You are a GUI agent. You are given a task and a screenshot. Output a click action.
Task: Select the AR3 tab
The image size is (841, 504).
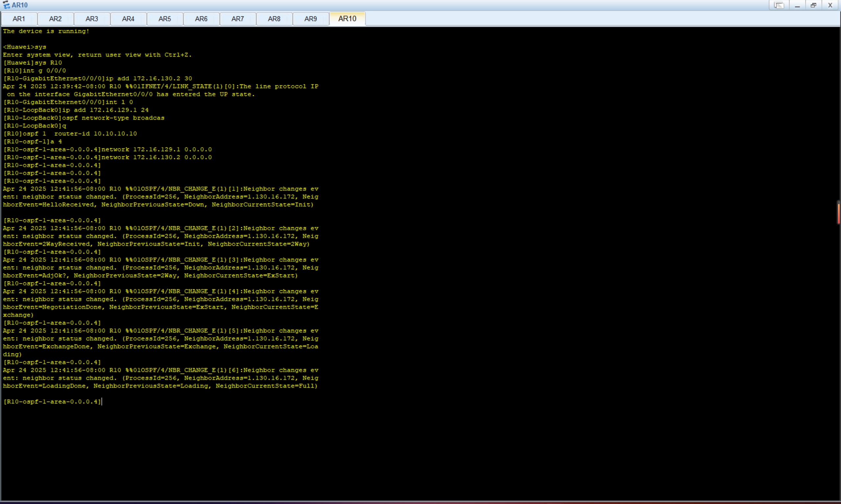tap(92, 19)
